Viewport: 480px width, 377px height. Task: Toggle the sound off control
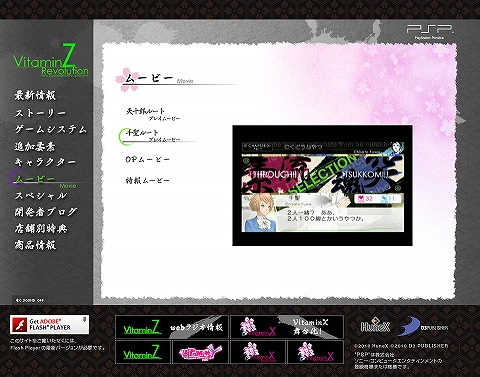pos(29,300)
